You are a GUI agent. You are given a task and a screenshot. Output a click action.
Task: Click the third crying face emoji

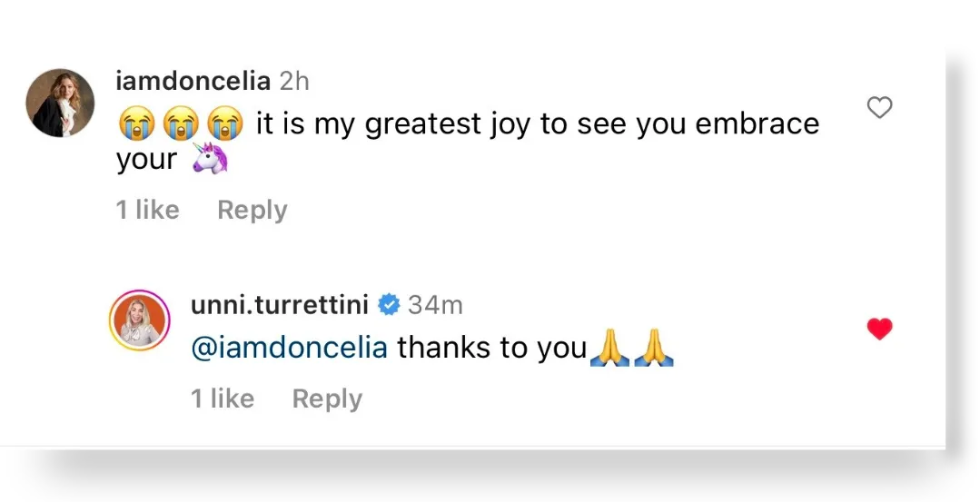225,123
